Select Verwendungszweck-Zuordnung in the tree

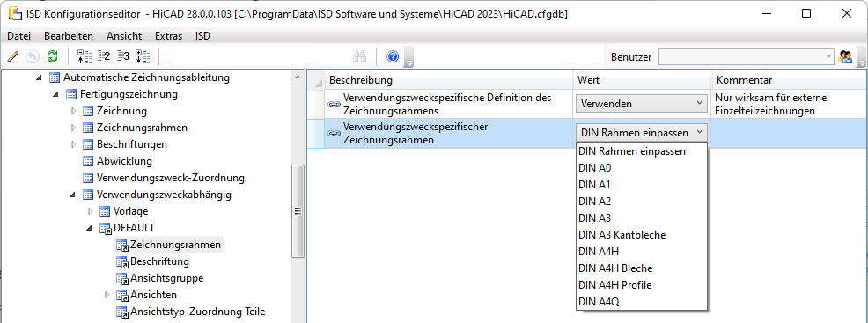click(x=171, y=178)
